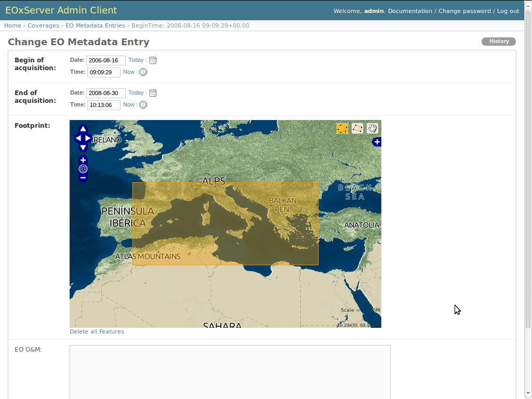Open the History page
The height and width of the screenshot is (399, 532).
(x=498, y=42)
